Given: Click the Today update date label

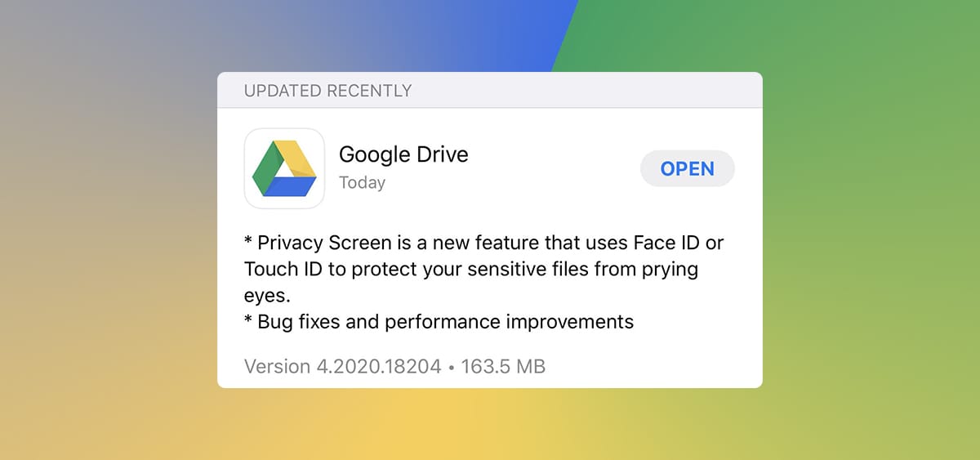Looking at the screenshot, I should click(362, 183).
